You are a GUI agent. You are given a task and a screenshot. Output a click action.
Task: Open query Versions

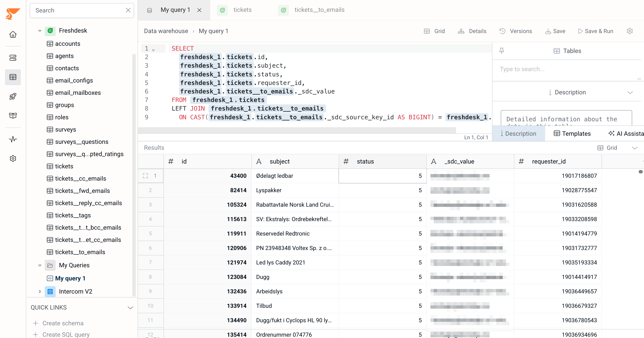tap(516, 31)
